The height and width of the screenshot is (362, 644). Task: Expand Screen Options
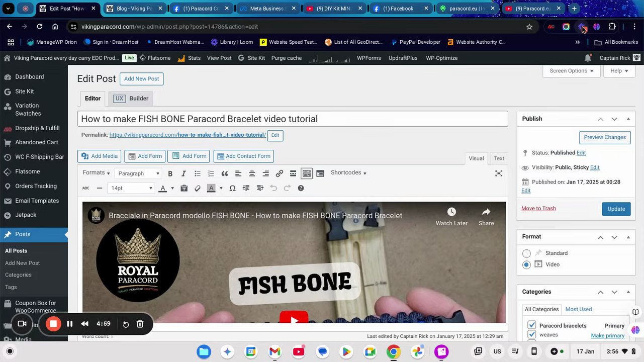point(572,71)
